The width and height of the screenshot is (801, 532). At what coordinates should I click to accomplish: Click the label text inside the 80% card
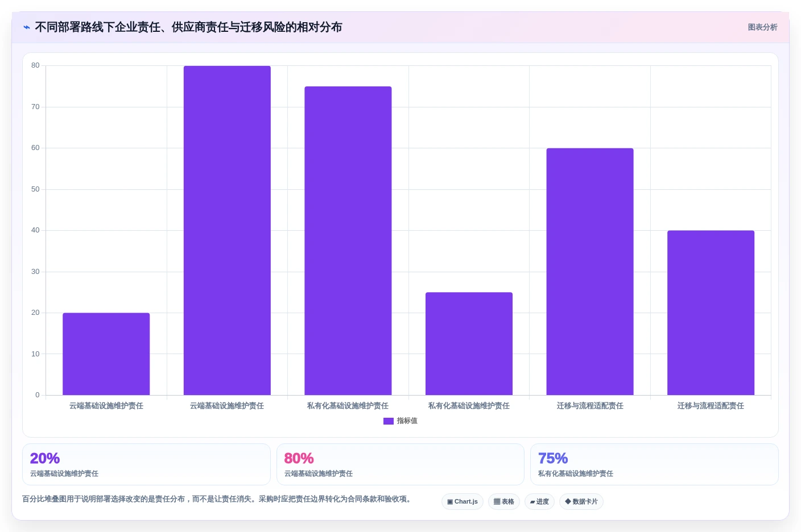point(319,473)
